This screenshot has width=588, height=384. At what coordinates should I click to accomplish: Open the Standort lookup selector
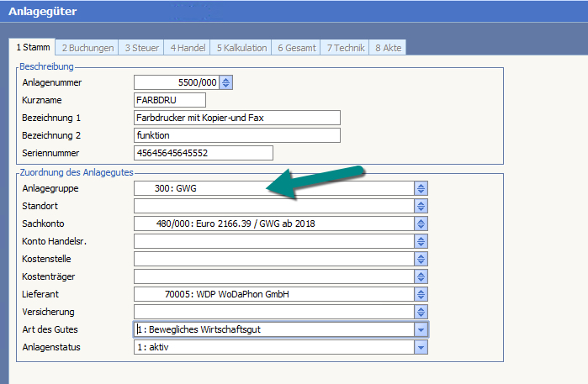pos(421,206)
